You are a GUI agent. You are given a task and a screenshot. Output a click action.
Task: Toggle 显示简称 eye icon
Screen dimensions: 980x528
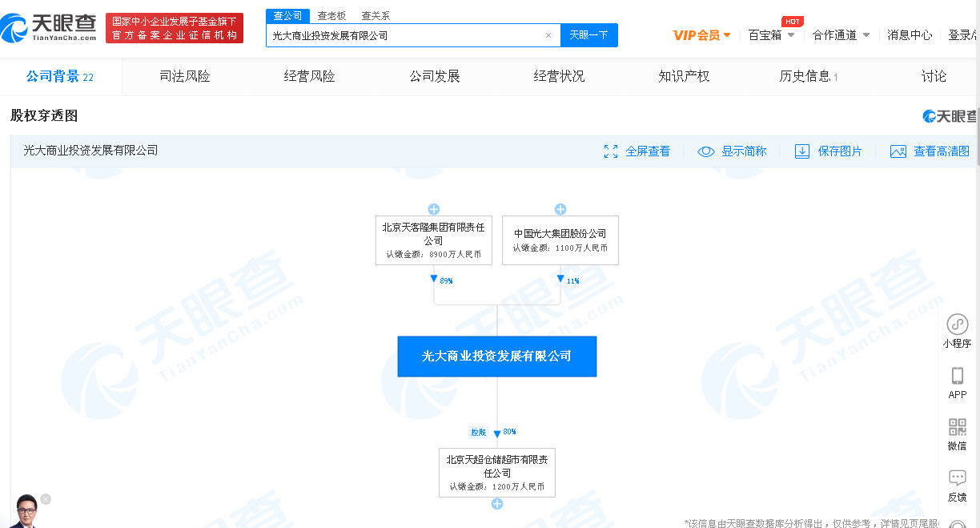coord(705,151)
